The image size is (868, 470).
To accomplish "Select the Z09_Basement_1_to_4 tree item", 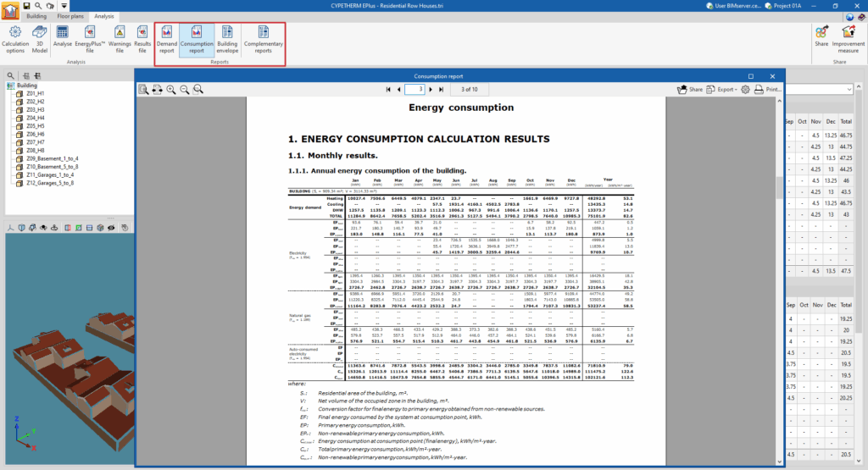I will [x=53, y=158].
